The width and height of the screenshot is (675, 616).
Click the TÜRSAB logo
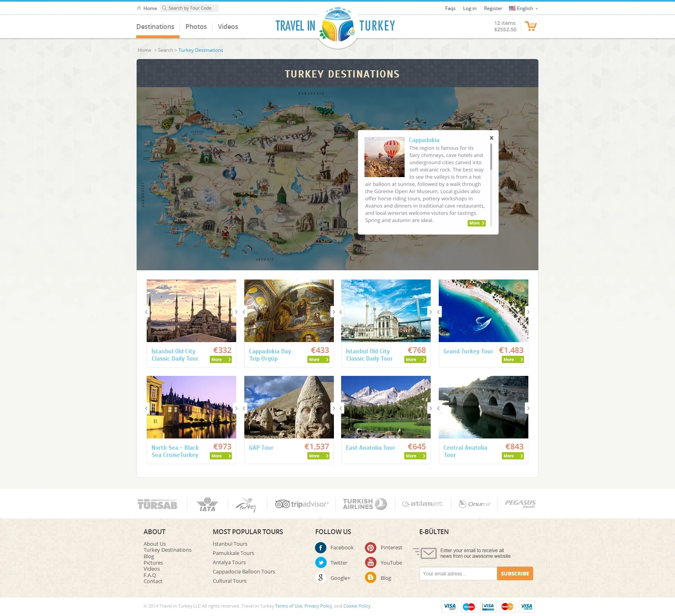coord(157,505)
